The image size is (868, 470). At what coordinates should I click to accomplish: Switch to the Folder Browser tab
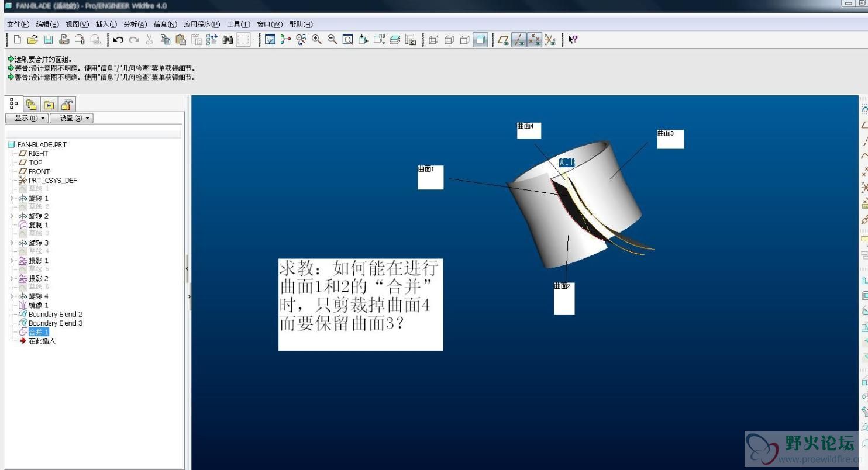31,105
